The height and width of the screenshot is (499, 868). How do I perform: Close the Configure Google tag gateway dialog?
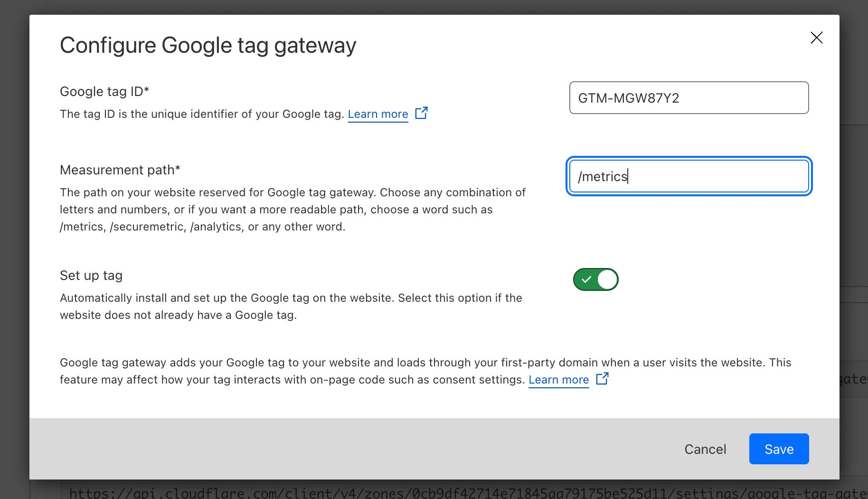[x=816, y=38]
